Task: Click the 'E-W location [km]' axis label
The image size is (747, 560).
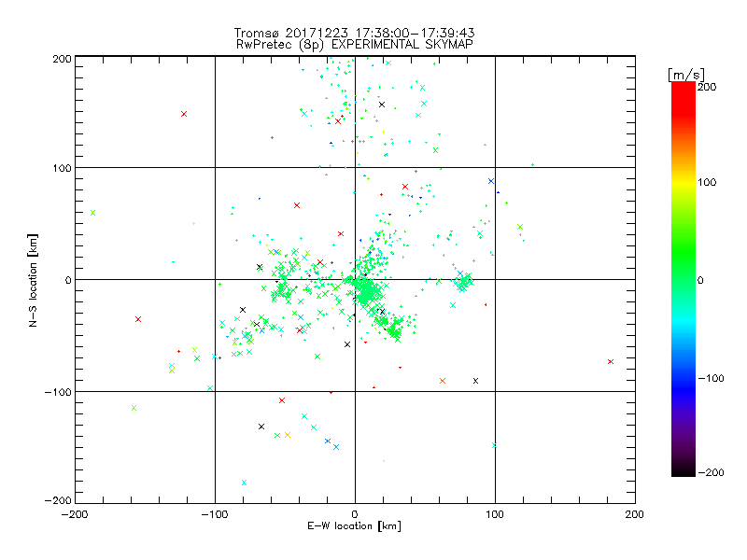Action: (x=354, y=526)
